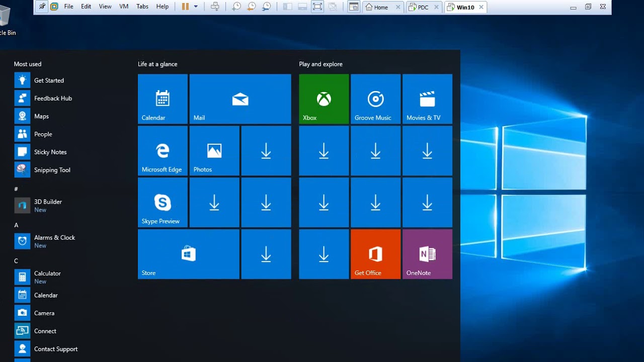This screenshot has height=362, width=644.
Task: Click the Life at a glance group header
Action: click(157, 64)
